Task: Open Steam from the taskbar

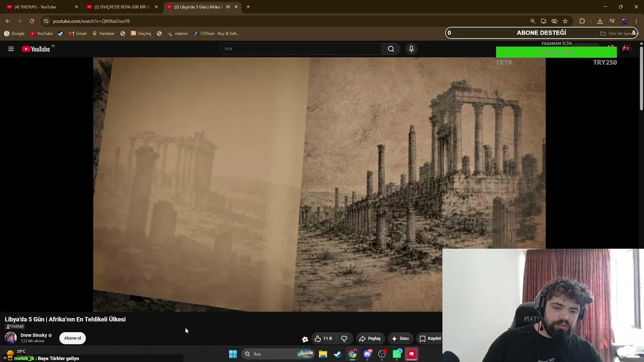Action: [338, 354]
